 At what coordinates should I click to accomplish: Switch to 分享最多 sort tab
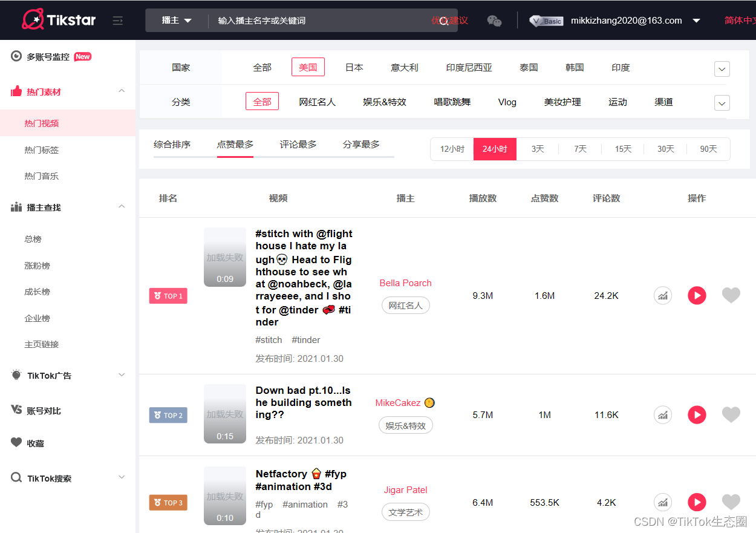[x=361, y=144]
